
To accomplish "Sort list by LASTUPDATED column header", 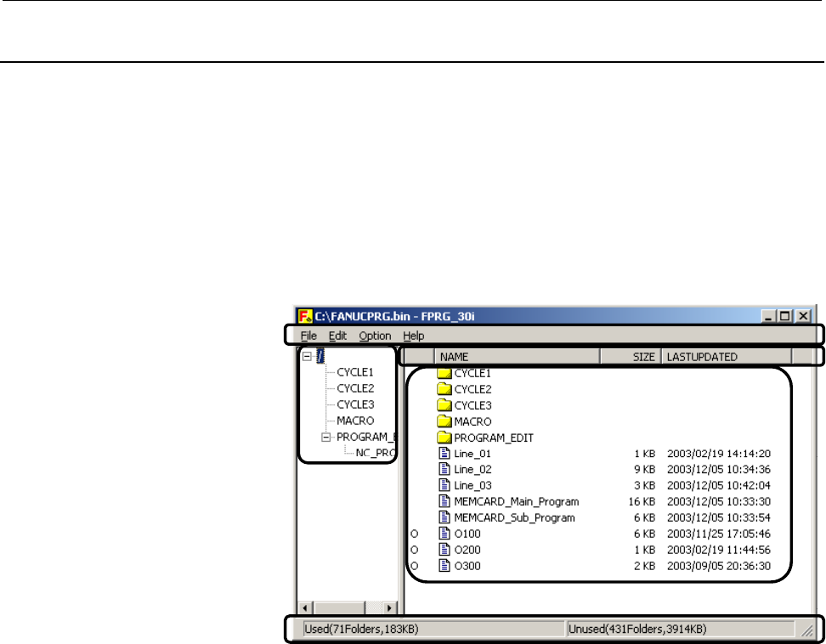I will (x=727, y=357).
